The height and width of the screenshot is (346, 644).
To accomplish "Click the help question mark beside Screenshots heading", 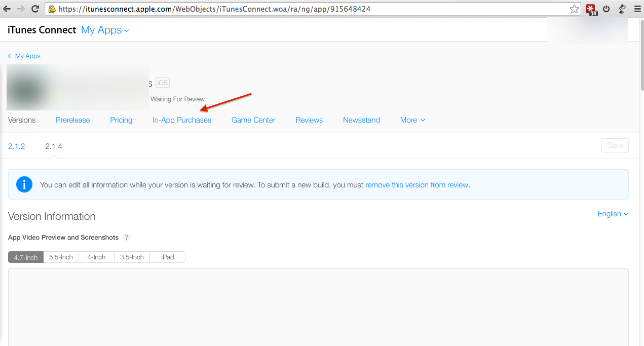I will pos(127,237).
